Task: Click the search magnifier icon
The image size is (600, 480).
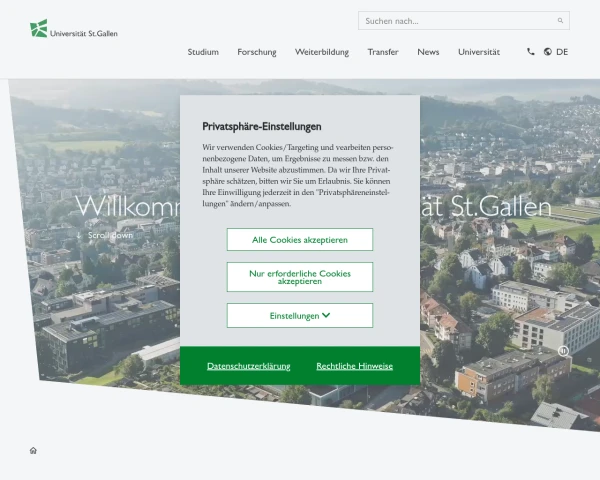Action: (560, 21)
